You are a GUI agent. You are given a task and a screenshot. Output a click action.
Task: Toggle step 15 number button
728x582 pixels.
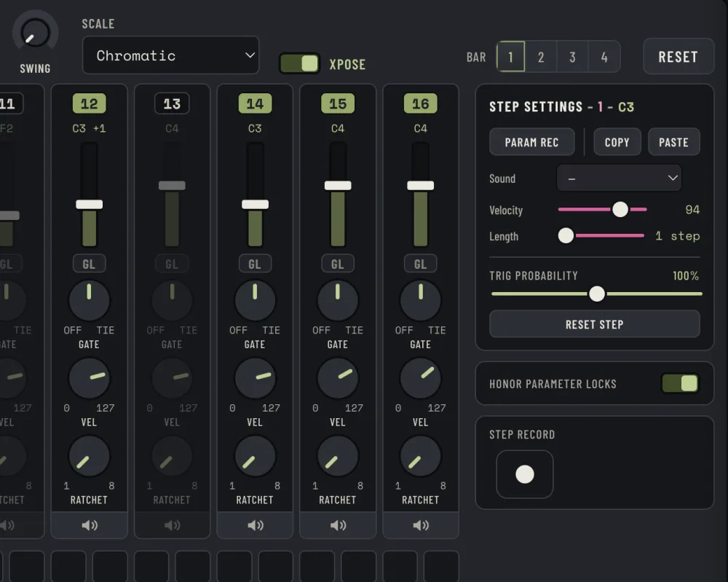(338, 103)
